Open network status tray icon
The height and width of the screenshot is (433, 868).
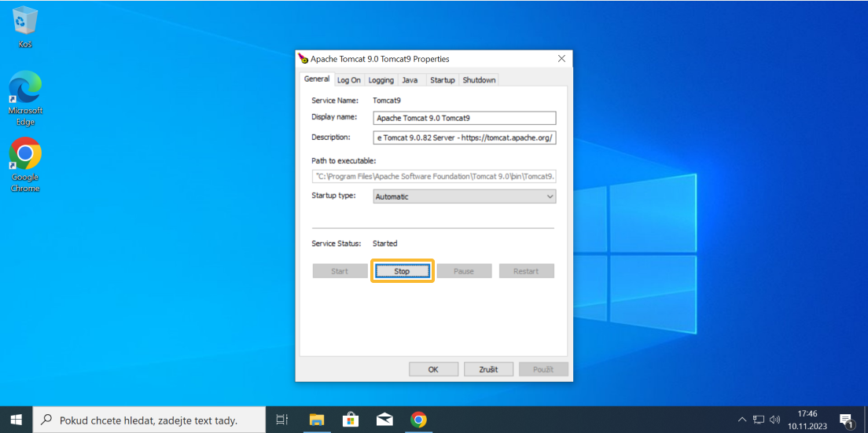(x=759, y=420)
